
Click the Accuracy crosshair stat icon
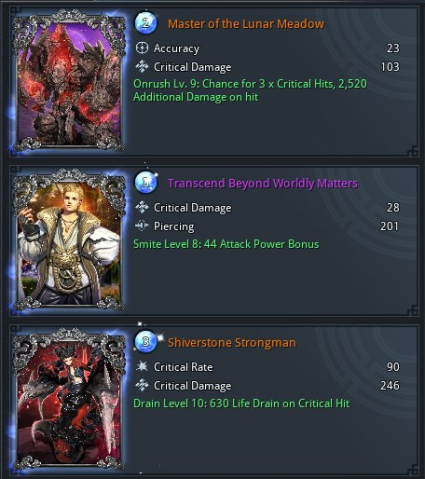[x=142, y=48]
